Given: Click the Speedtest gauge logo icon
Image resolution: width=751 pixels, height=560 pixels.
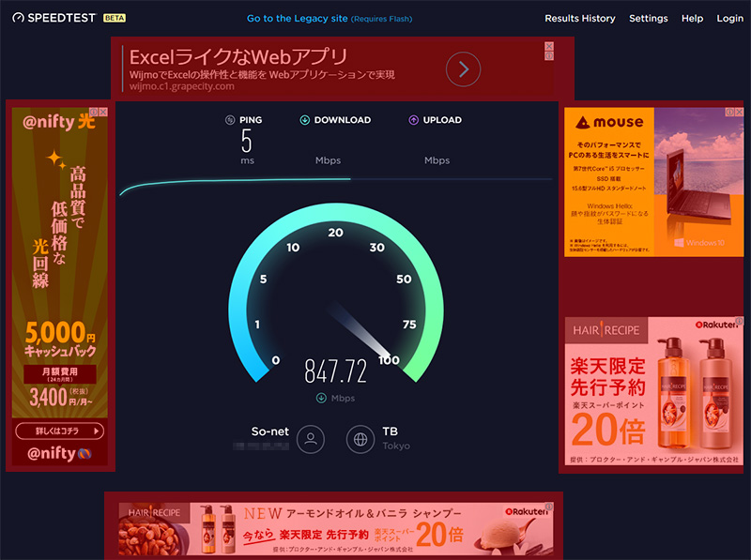Looking at the screenshot, I should click(18, 18).
